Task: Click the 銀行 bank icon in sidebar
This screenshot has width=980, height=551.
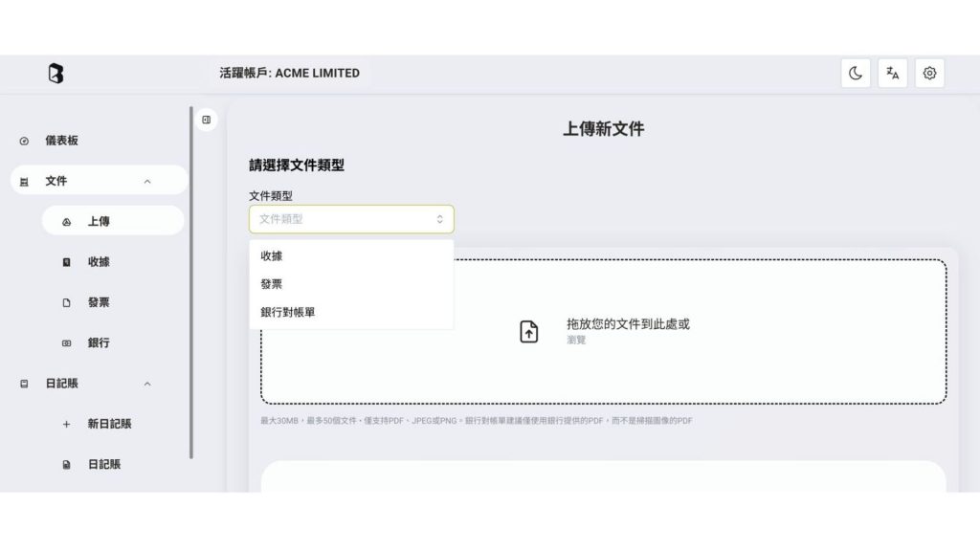Action: [x=67, y=343]
